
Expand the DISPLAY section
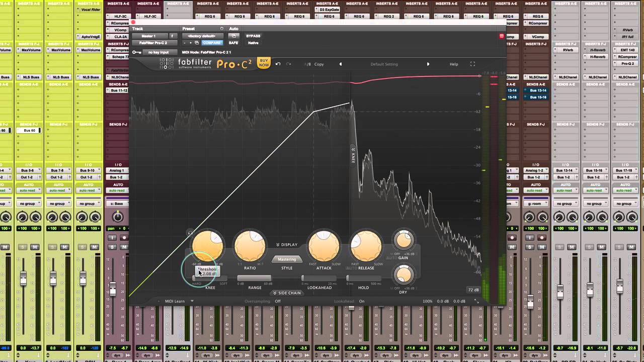(x=287, y=245)
